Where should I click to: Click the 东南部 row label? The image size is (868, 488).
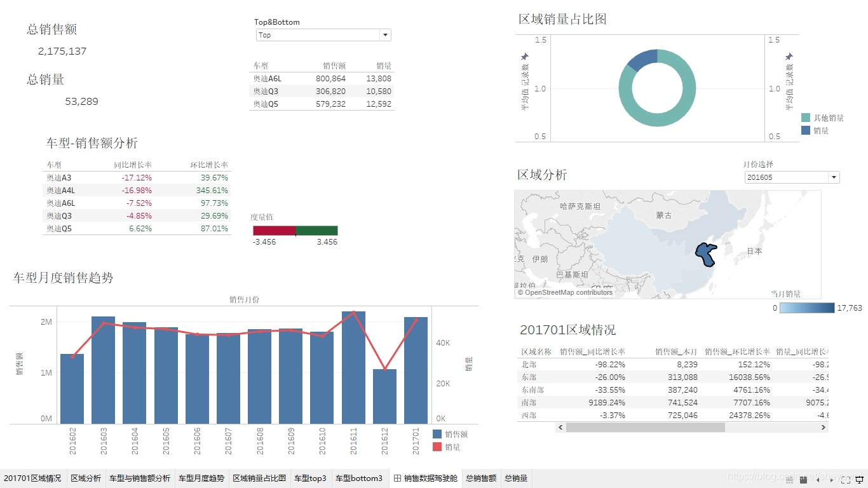pos(532,390)
